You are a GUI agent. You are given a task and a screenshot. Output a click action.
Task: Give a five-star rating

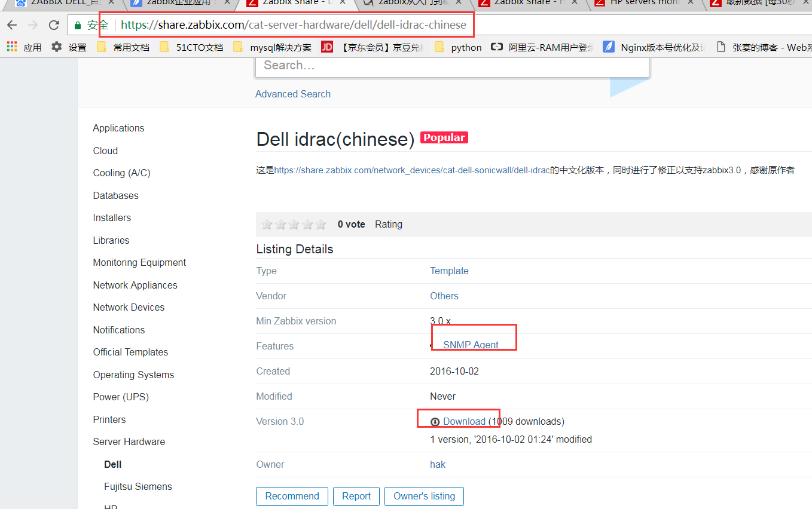(x=321, y=225)
